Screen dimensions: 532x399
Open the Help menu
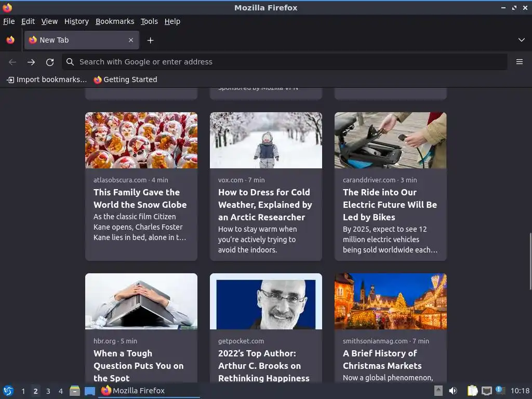click(x=172, y=21)
